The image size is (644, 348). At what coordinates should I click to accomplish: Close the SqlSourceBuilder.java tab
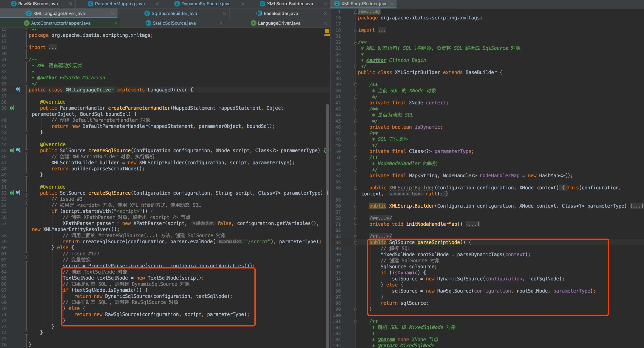pyautogui.click(x=225, y=14)
